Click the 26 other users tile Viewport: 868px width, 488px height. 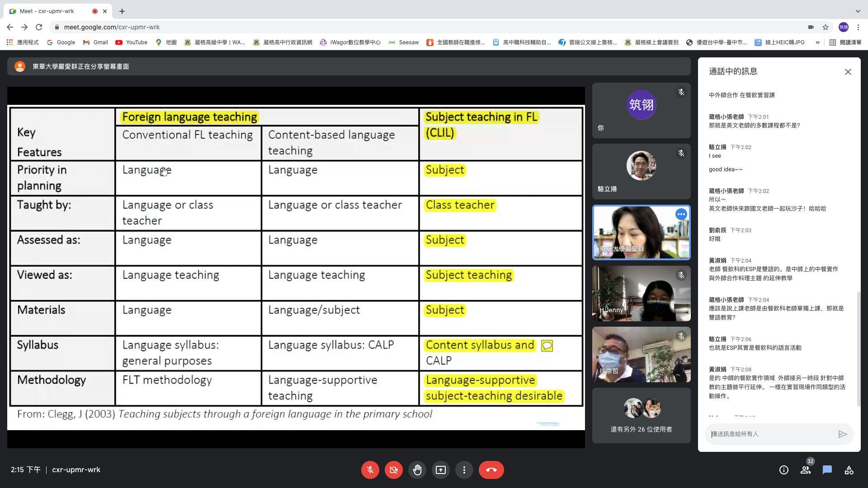point(641,415)
